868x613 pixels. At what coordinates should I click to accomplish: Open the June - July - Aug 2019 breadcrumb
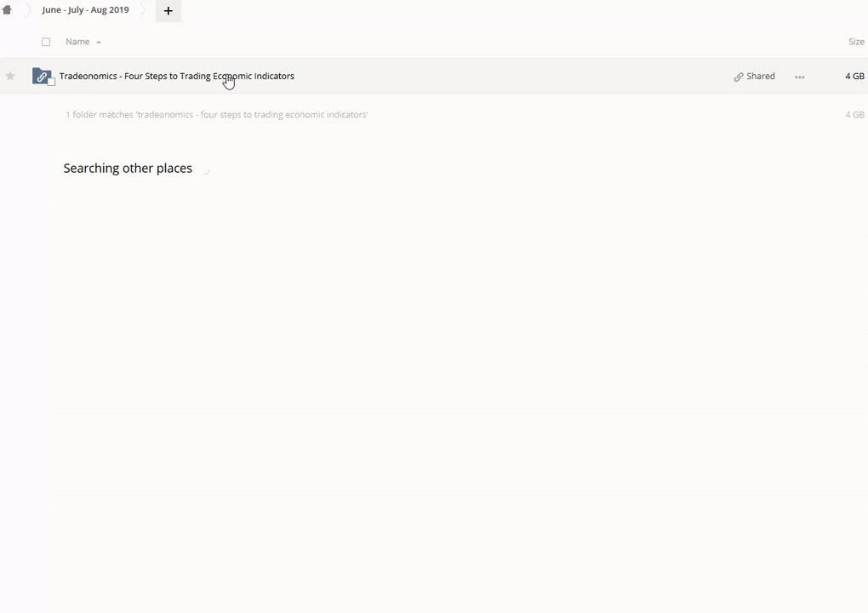tap(85, 10)
